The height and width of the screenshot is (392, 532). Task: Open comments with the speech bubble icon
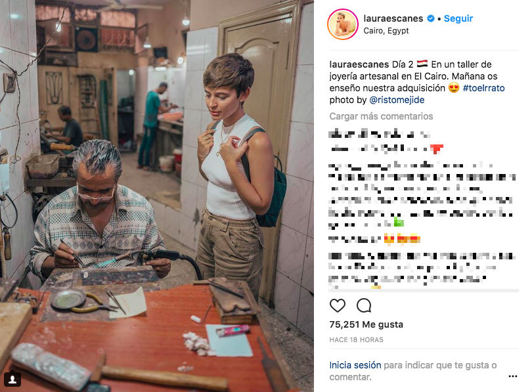[364, 305]
